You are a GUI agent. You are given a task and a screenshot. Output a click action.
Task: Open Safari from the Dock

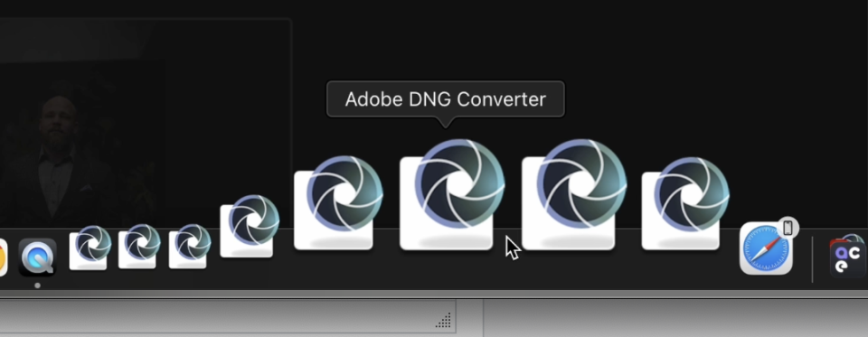[x=766, y=249]
